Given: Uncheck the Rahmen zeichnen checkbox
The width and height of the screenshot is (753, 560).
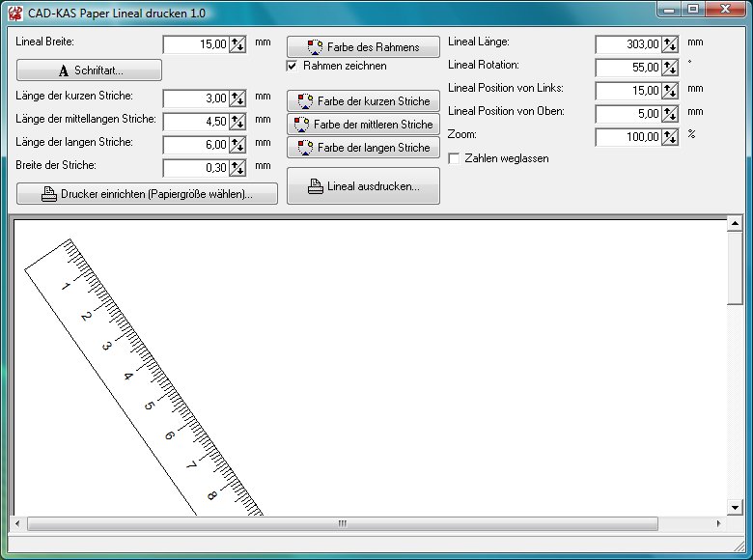Looking at the screenshot, I should click(x=293, y=66).
